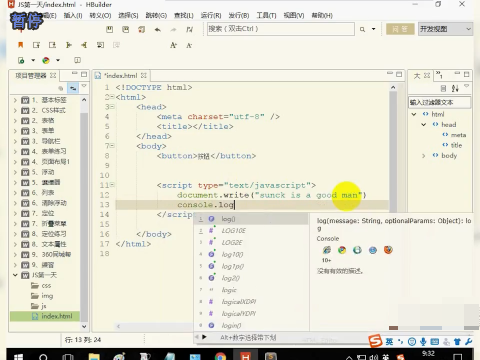The height and width of the screenshot is (360, 480).
Task: Click the Chrome icon in the doc popup
Action: (x=342, y=250)
